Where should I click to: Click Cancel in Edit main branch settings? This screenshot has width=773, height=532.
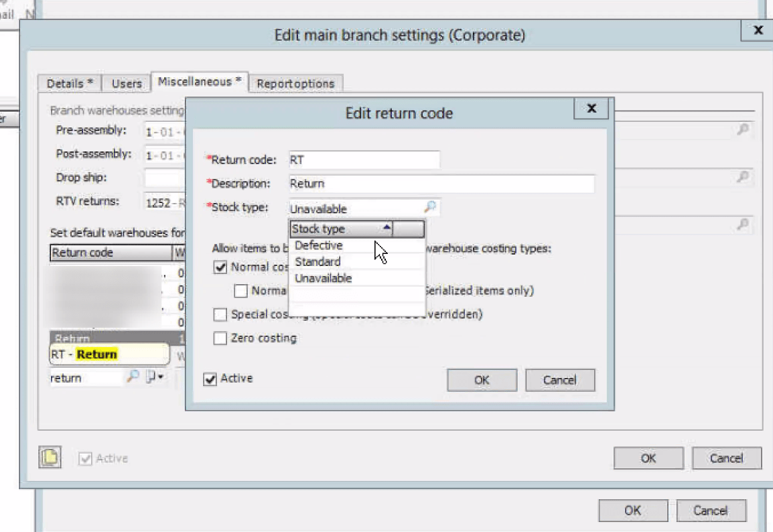point(726,458)
